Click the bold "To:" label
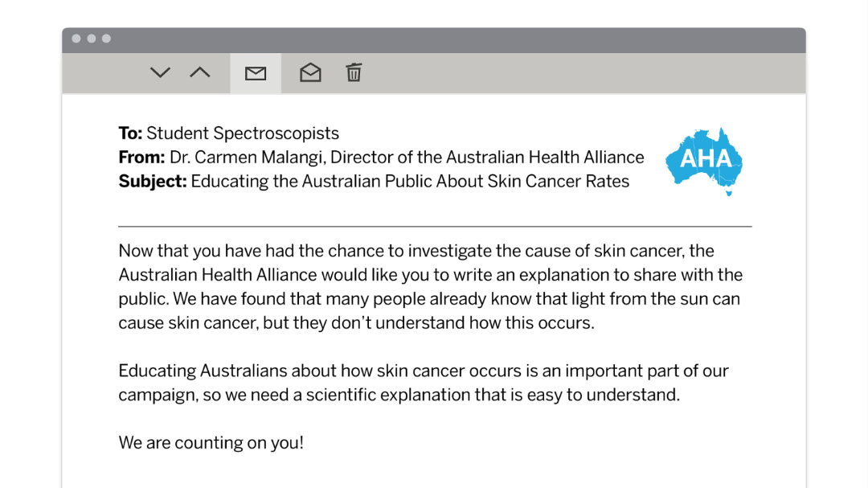The width and height of the screenshot is (868, 488). click(130, 133)
